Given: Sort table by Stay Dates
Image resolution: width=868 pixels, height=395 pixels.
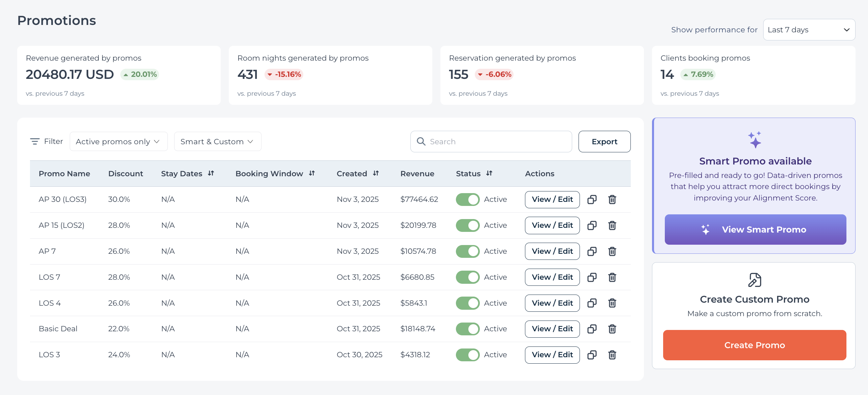Looking at the screenshot, I should (x=211, y=173).
